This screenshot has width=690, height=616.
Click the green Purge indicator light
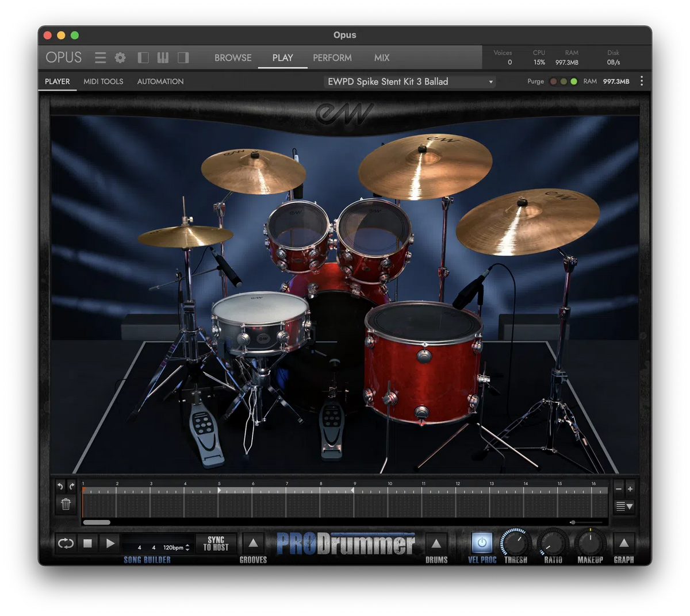click(x=573, y=82)
